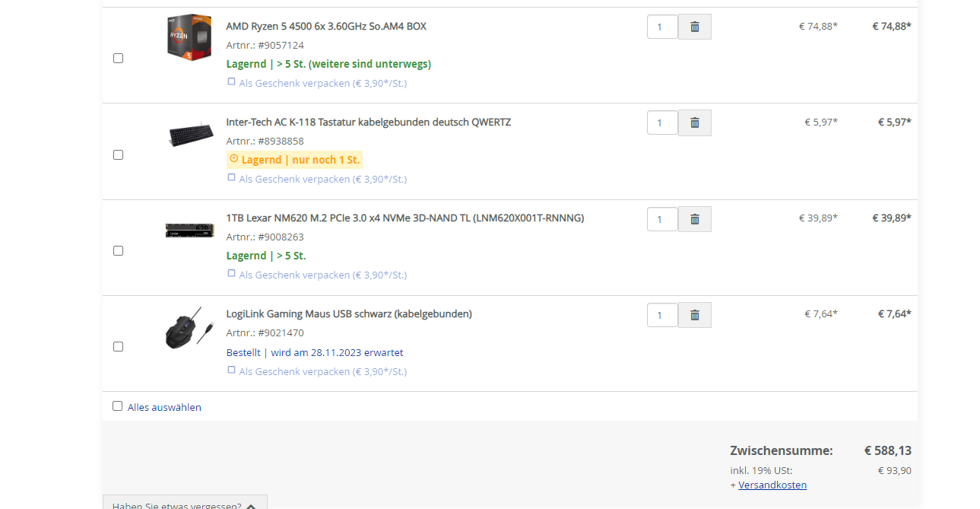This screenshot has height=509, width=980.
Task: Remove the LogiLink Gaming Maus via trash icon
Action: tap(694, 315)
